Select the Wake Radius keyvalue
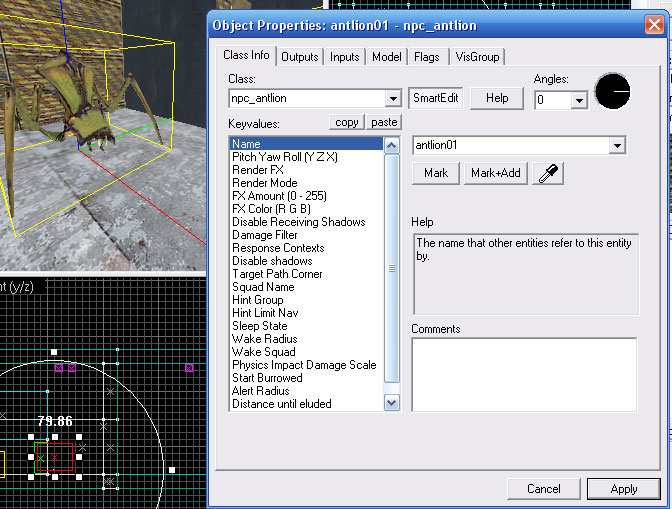Screen dimensions: 672x509 (x=306, y=338)
